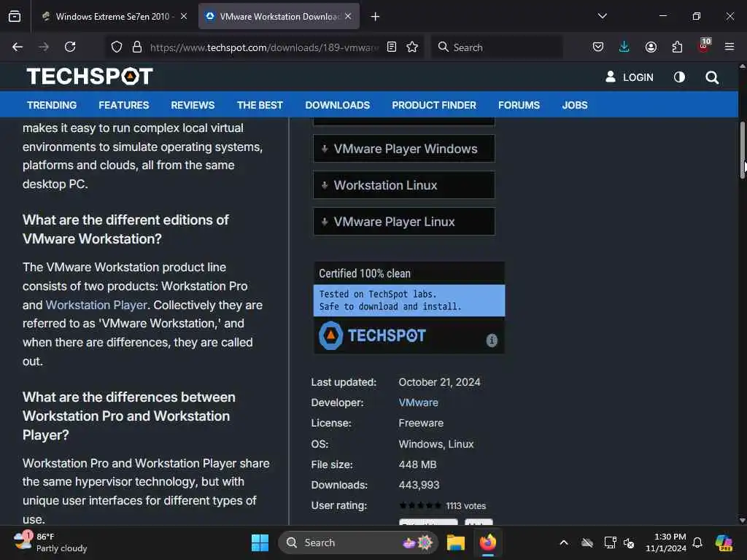The height and width of the screenshot is (560, 747).
Task: Go back to previous page
Action: [18, 47]
